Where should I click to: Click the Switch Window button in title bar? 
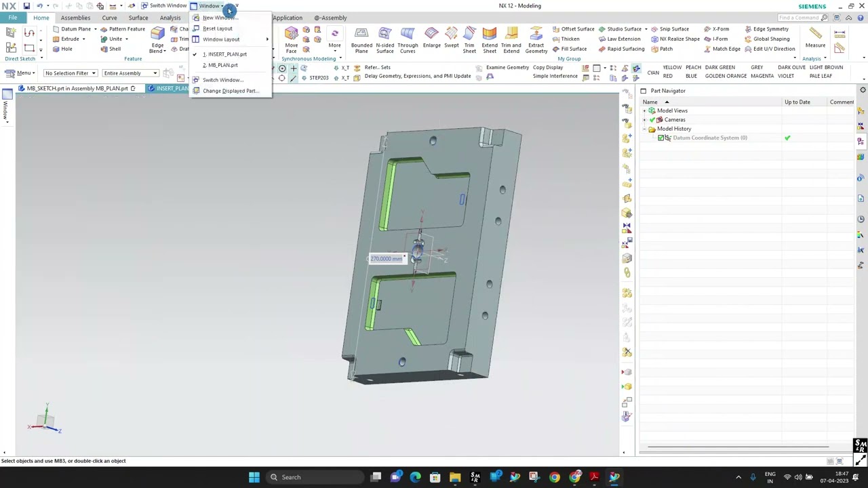[x=163, y=5]
